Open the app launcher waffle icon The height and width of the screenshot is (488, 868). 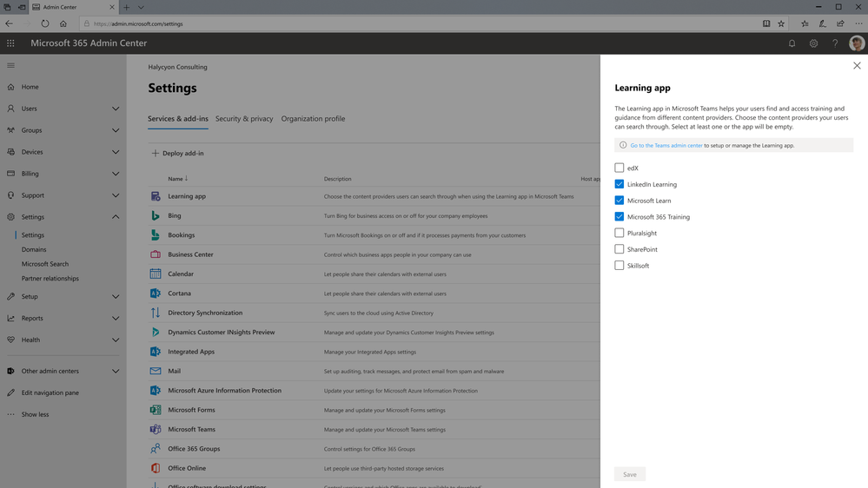click(x=10, y=43)
